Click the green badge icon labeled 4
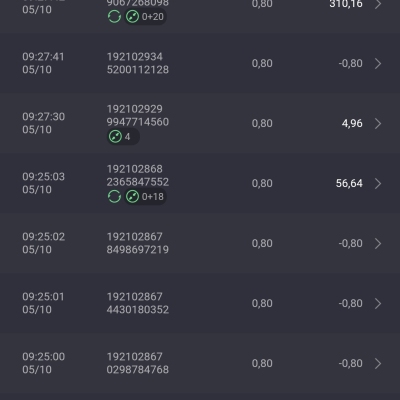The width and height of the screenshot is (400, 400). 115,136
